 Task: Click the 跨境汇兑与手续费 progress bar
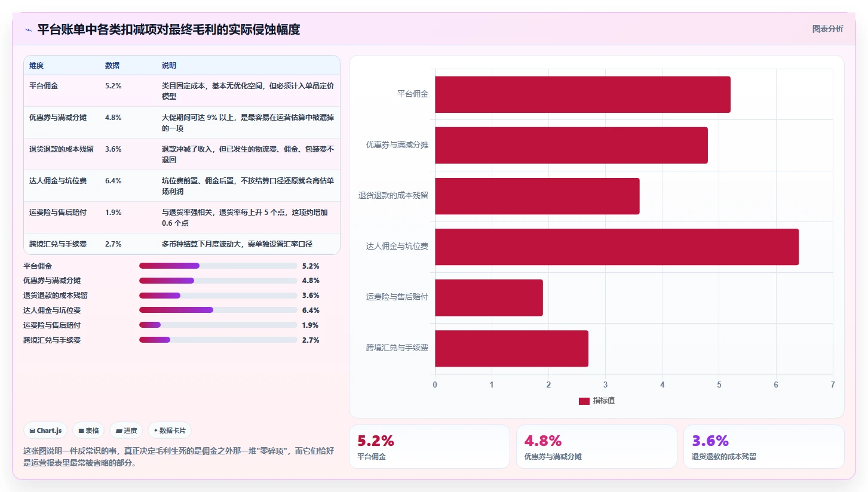point(218,340)
